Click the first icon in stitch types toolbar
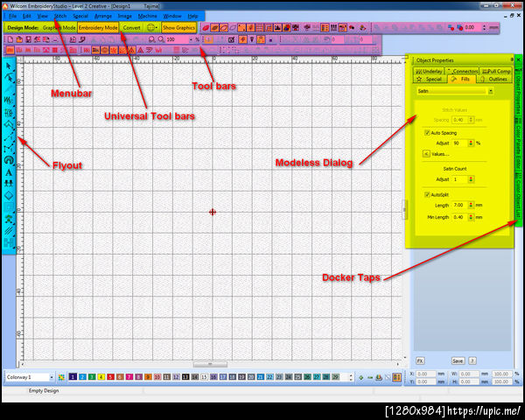 (x=10, y=51)
